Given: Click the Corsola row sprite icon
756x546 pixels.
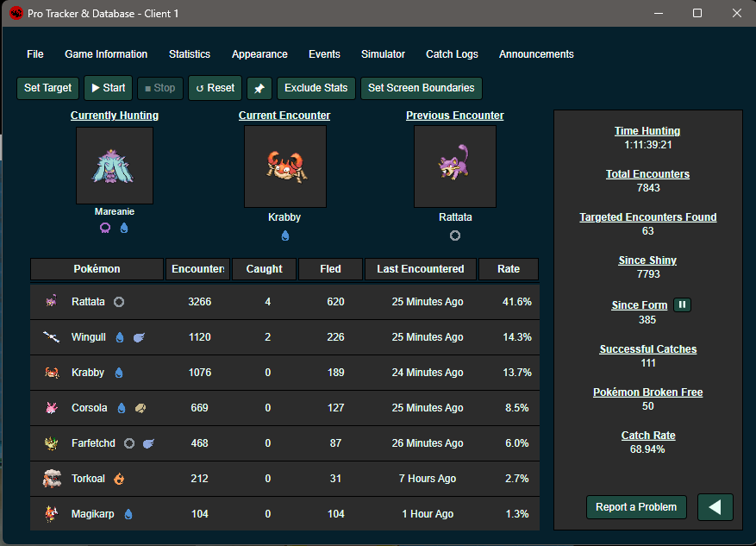Looking at the screenshot, I should coord(51,408).
